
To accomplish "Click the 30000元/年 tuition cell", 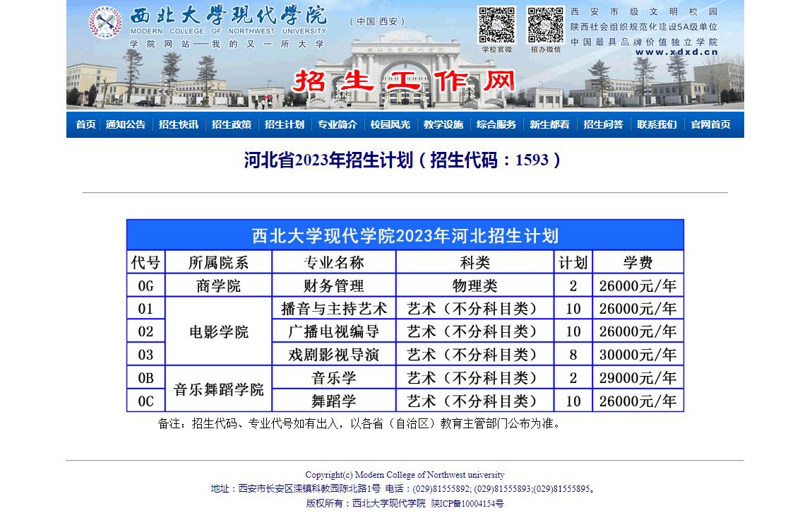I will (x=638, y=355).
